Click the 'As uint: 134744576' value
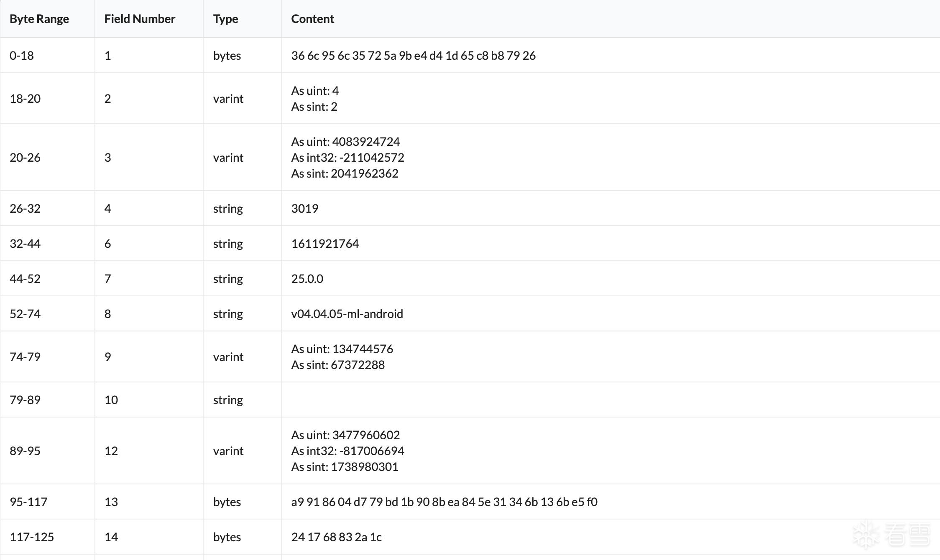Screen dimensions: 940x560 (342, 349)
